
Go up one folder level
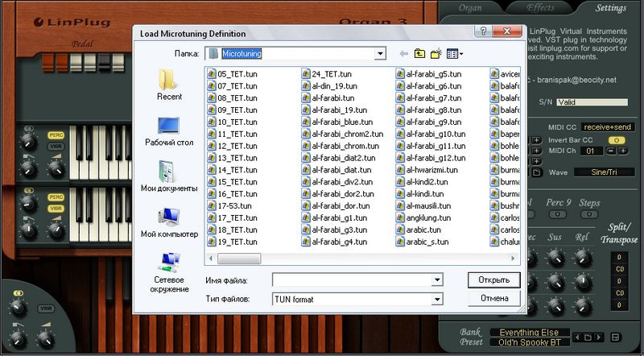(x=419, y=54)
